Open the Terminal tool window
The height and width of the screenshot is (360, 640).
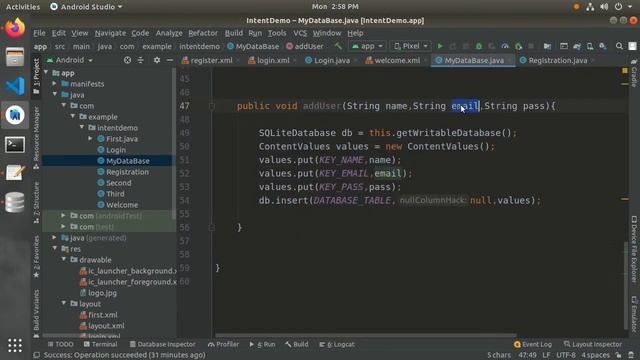pos(100,344)
